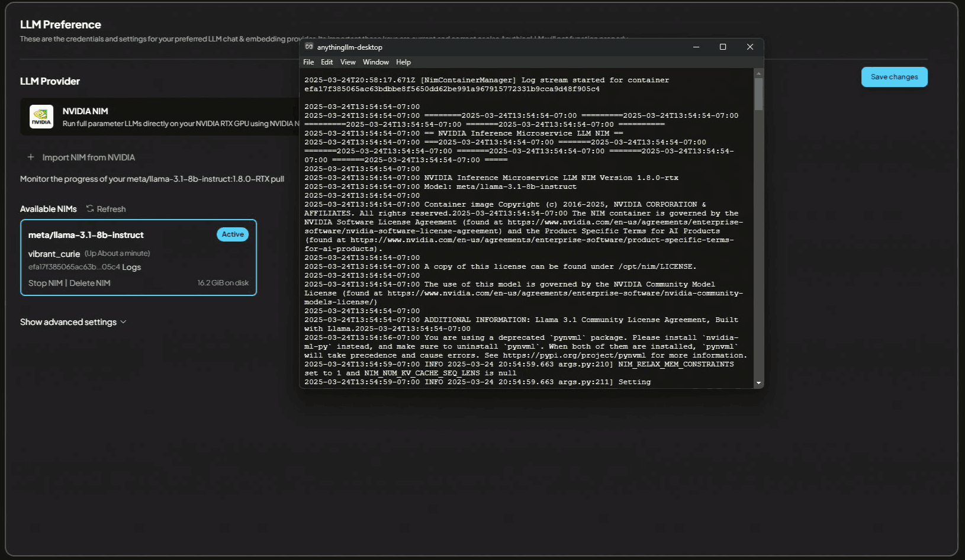The height and width of the screenshot is (560, 965).
Task: Delete the llama-3.1-8b-instruct NIM
Action: tap(90, 284)
